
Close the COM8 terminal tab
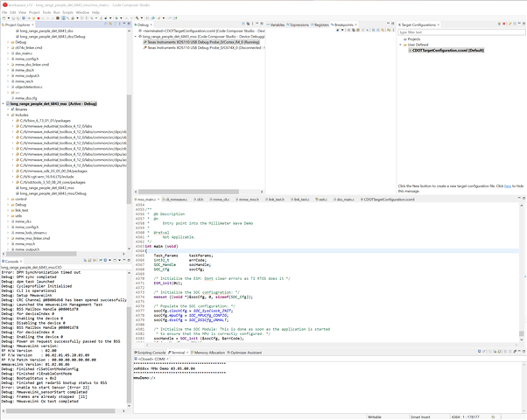[x=168, y=359]
